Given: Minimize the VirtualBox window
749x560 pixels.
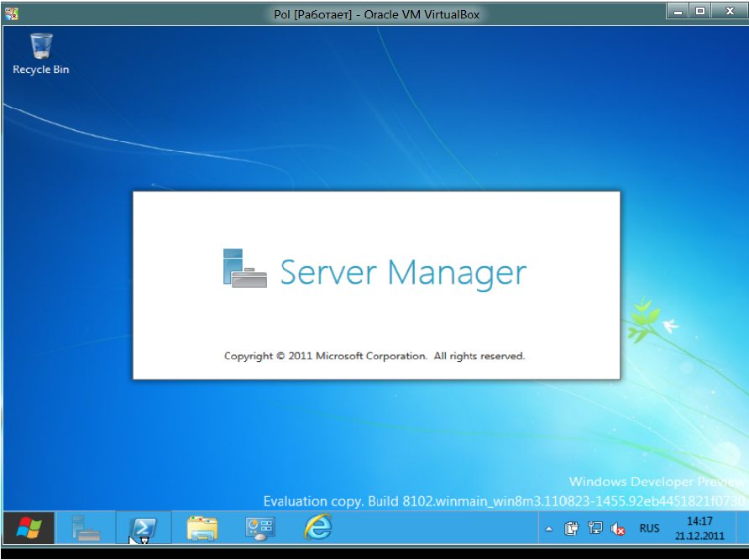Looking at the screenshot, I should [x=678, y=11].
